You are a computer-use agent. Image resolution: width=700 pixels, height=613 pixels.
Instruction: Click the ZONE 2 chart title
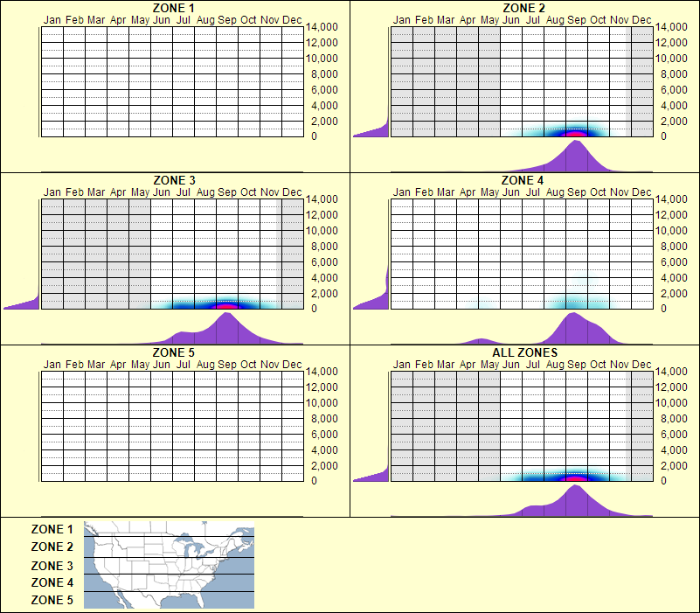click(x=523, y=8)
